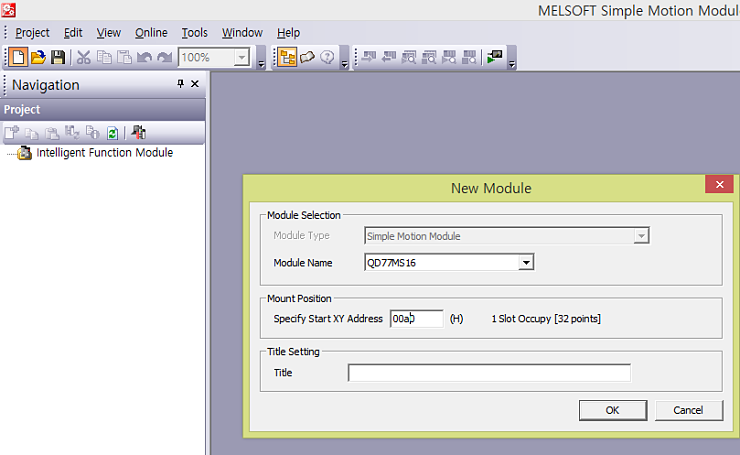Click the red-marked module icon in Project pane
The width and height of the screenshot is (740, 455).
pos(138,133)
